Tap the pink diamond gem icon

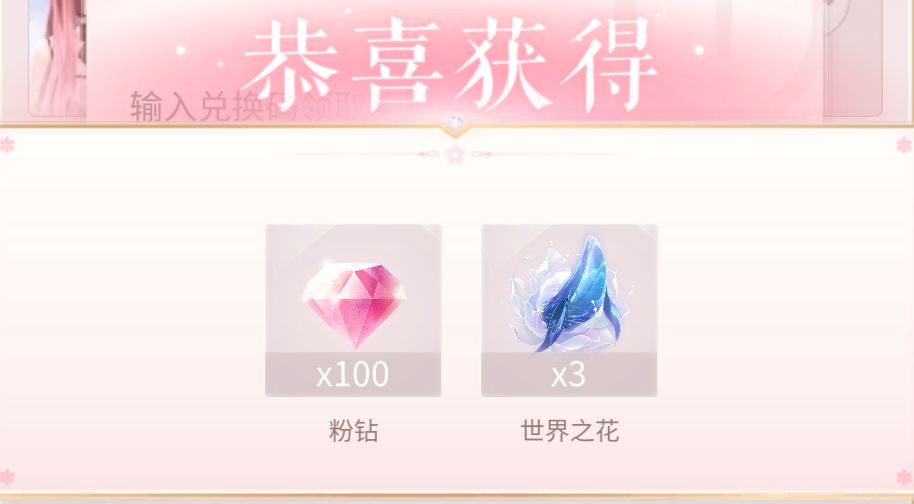tap(354, 305)
